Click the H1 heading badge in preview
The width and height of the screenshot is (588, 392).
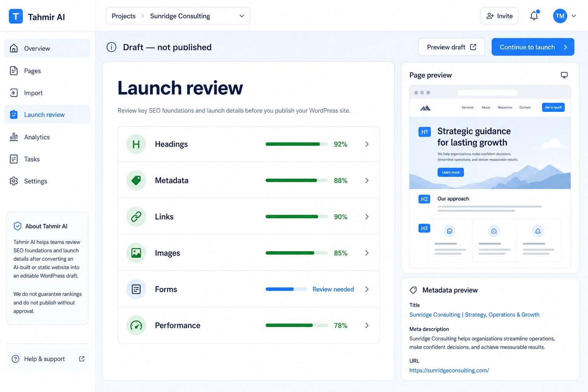(x=425, y=132)
